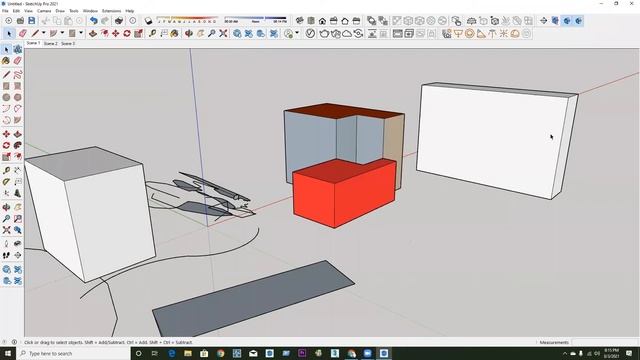
Task: Click the 'Click or drag to select objects' hint
Action: pos(108,342)
